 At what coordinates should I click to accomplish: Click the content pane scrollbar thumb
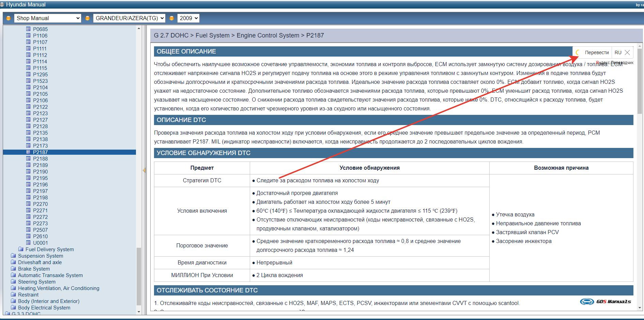click(x=640, y=81)
